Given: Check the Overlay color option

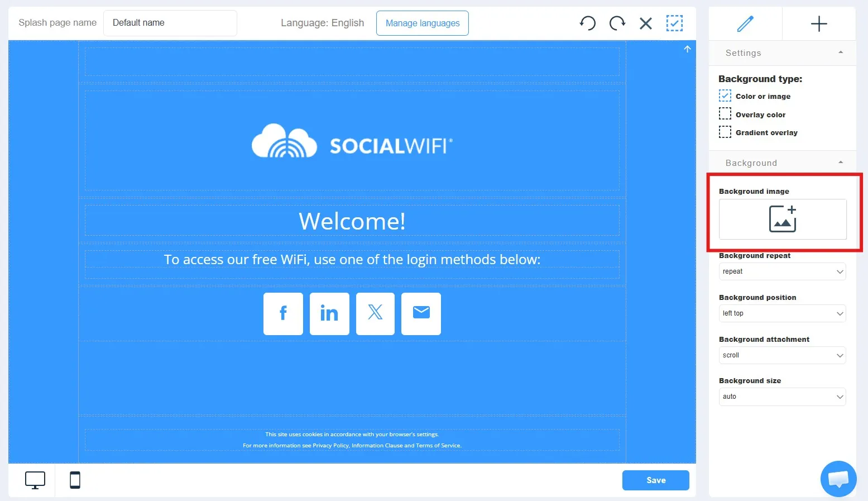Looking at the screenshot, I should click(725, 114).
